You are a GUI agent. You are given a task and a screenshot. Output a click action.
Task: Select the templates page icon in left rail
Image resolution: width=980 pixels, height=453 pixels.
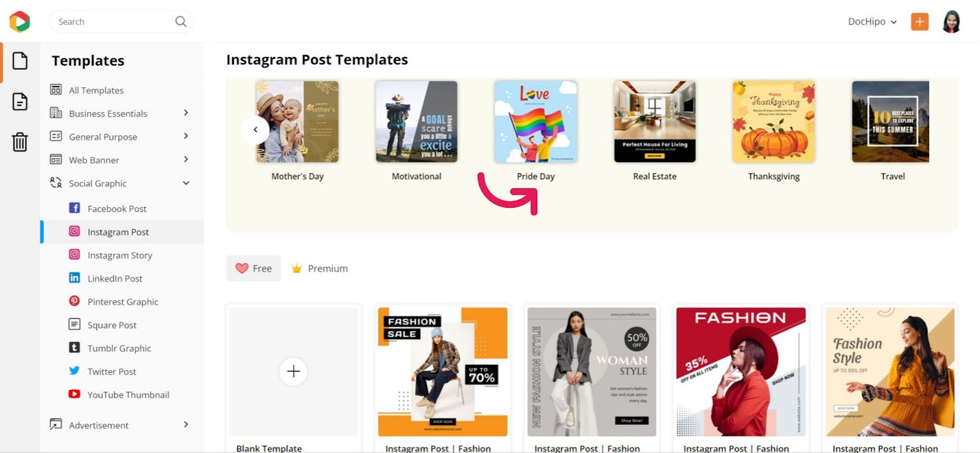pos(20,61)
